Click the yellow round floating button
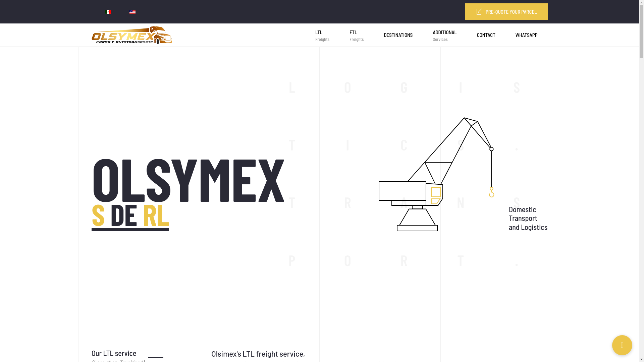The height and width of the screenshot is (362, 644). pos(622,345)
